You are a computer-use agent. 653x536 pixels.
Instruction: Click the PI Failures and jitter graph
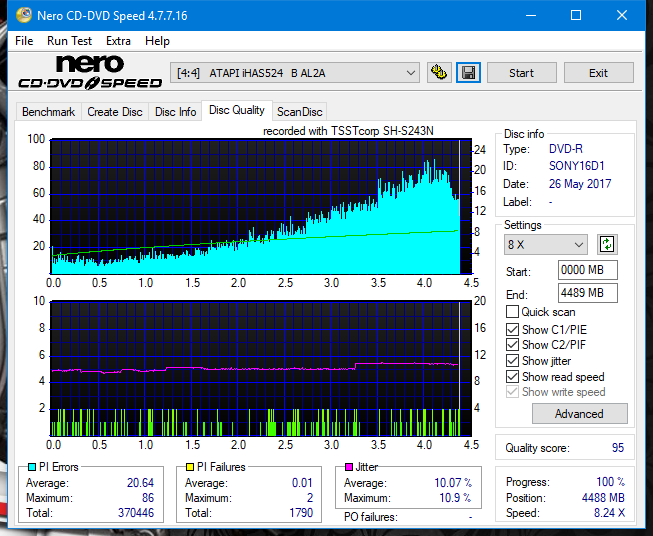[261, 368]
